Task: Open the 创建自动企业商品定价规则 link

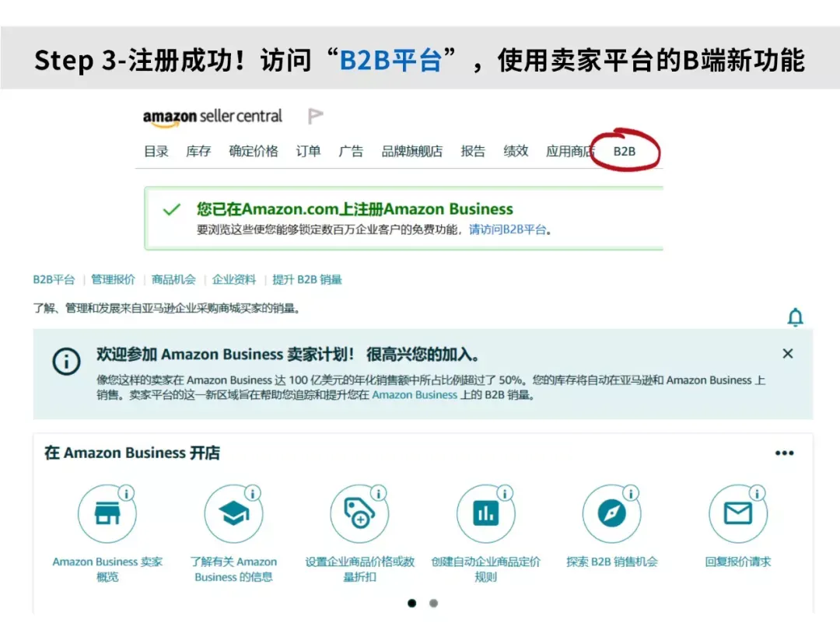Action: [x=486, y=569]
